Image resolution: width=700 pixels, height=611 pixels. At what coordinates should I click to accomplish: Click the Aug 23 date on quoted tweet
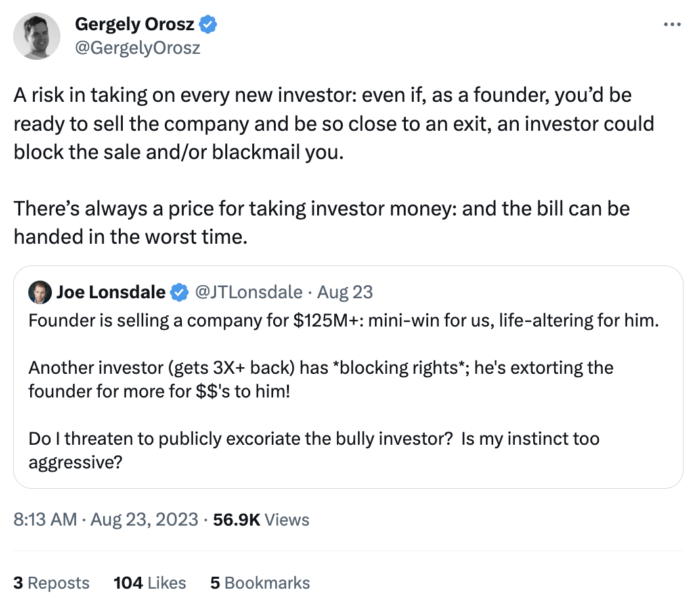pos(345,292)
